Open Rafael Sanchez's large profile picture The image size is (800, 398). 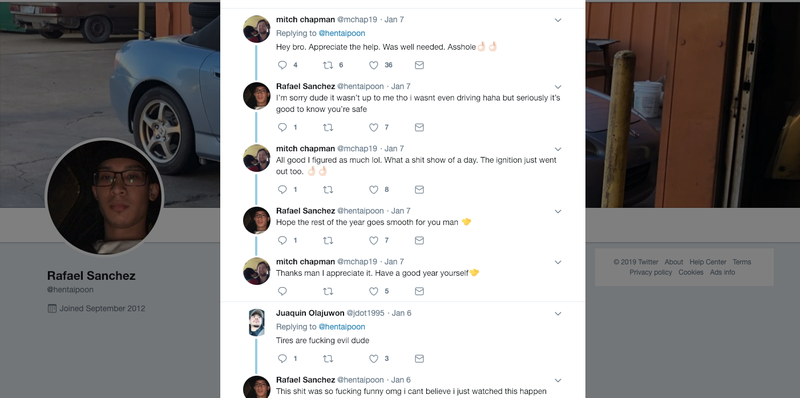click(105, 196)
